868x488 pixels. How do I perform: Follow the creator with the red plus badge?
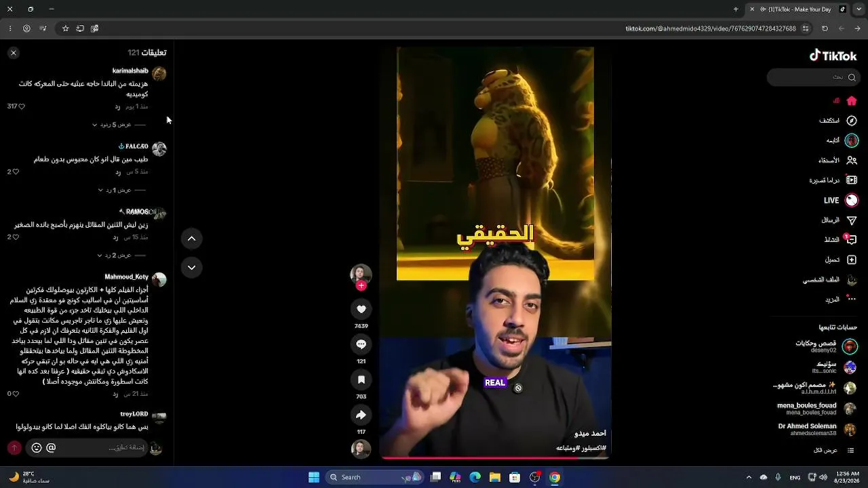[x=361, y=286]
